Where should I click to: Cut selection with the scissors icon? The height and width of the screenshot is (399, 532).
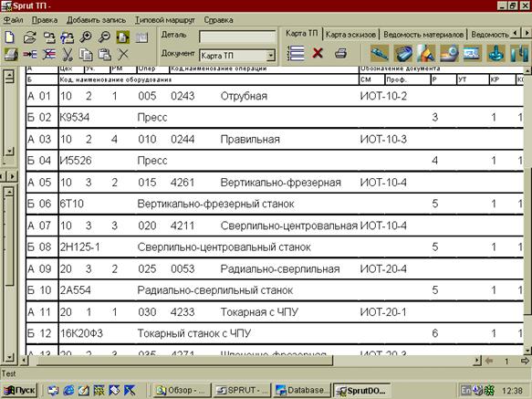[x=68, y=54]
